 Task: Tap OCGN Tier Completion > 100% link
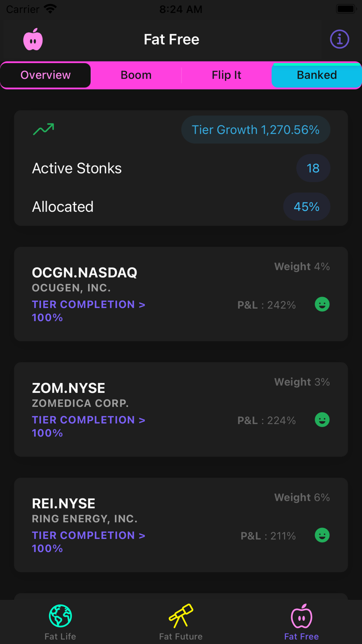(88, 311)
